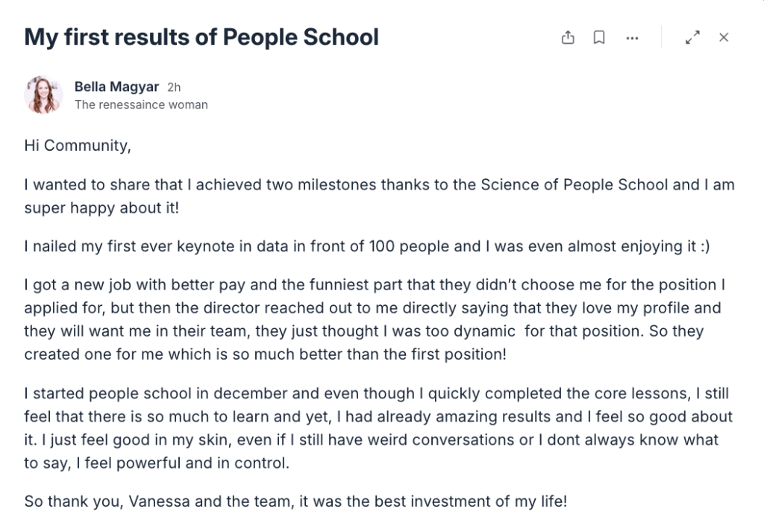This screenshot has width=764, height=532.
Task: Expand the post to full screen
Action: (692, 37)
